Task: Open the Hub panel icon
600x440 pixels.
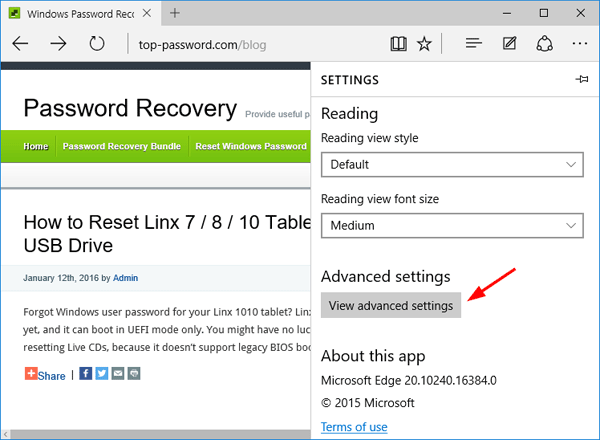Action: coord(474,44)
